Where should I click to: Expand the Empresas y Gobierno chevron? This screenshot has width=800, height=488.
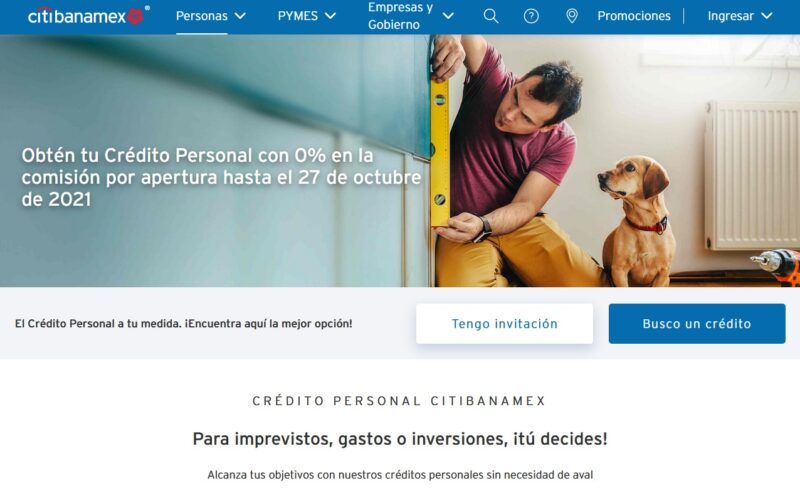click(x=448, y=16)
